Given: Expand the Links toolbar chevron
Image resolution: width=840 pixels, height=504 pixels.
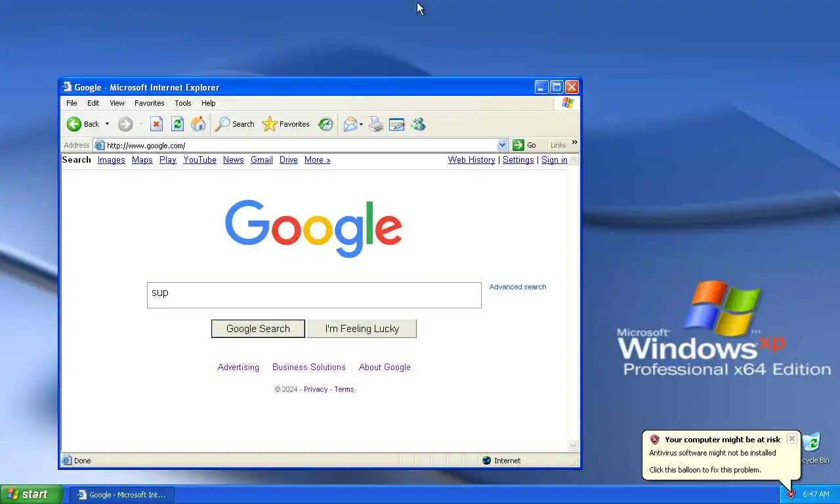Looking at the screenshot, I should click(x=574, y=142).
